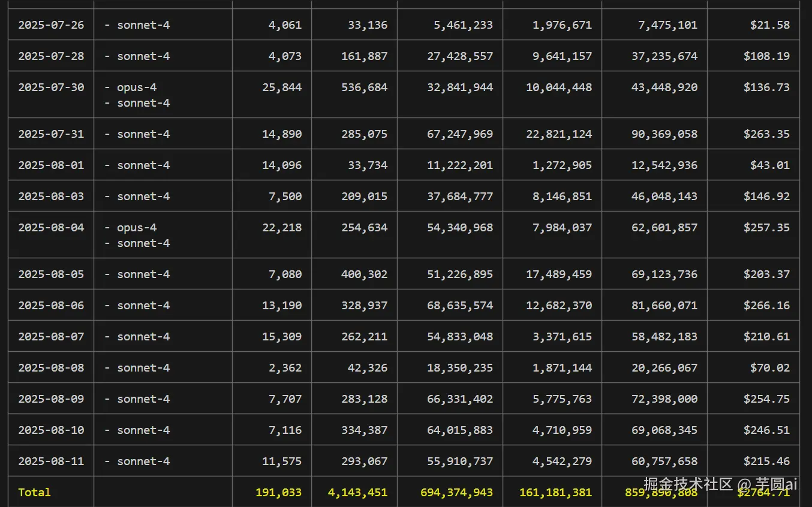The height and width of the screenshot is (507, 812).
Task: Click opus-4 in the 2025-07-30 row
Action: pyautogui.click(x=137, y=87)
